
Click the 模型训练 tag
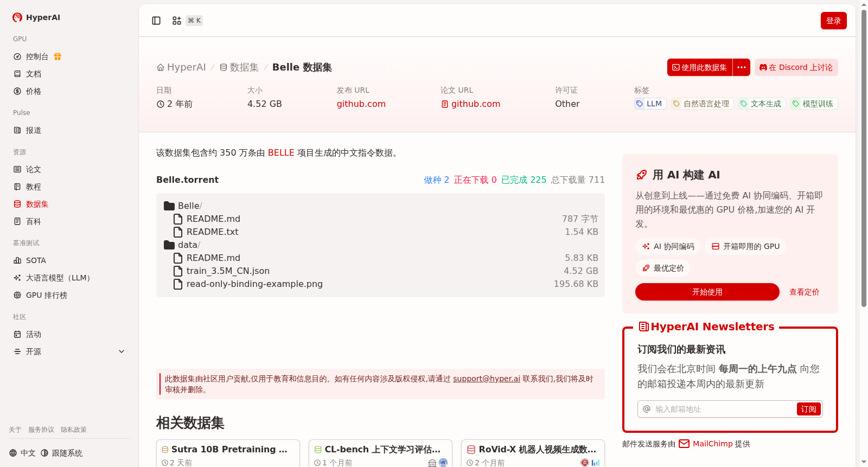813,104
